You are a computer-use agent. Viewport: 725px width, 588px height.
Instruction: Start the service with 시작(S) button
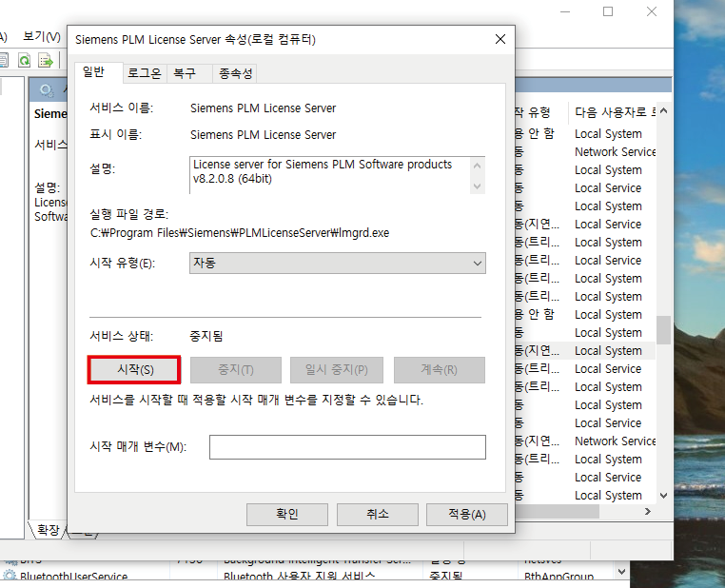[x=134, y=370]
